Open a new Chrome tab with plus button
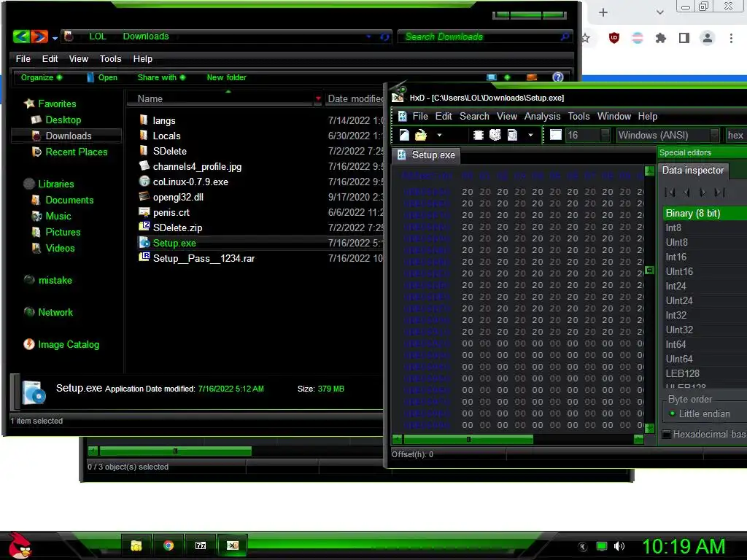 click(x=603, y=12)
